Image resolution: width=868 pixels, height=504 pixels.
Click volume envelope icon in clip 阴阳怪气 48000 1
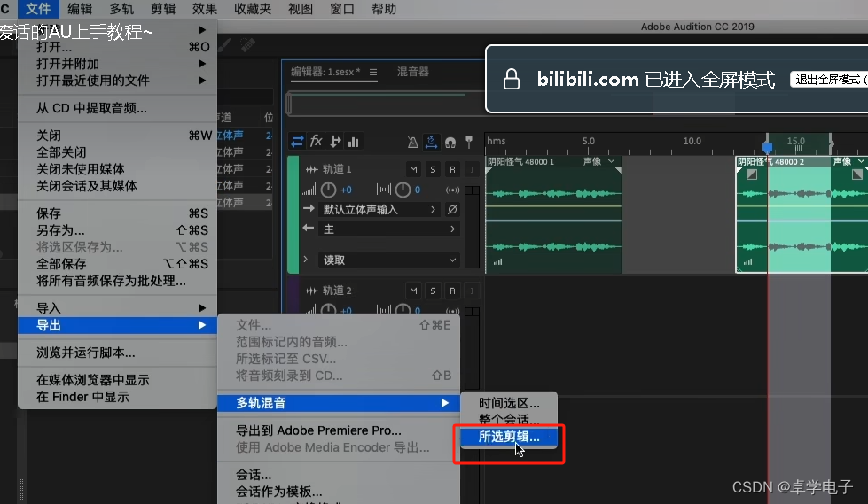click(x=497, y=262)
